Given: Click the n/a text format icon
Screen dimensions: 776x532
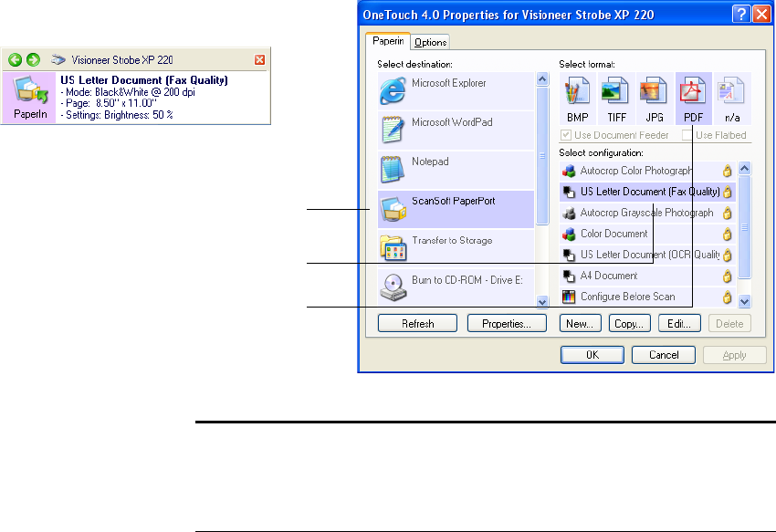Looking at the screenshot, I should 731,91.
